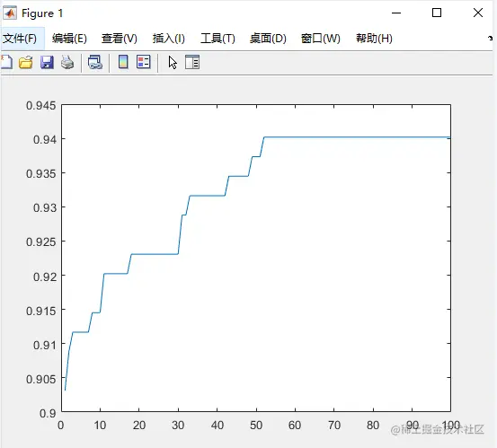
Task: Click the Save Figure floppy icon
Action: click(x=47, y=62)
